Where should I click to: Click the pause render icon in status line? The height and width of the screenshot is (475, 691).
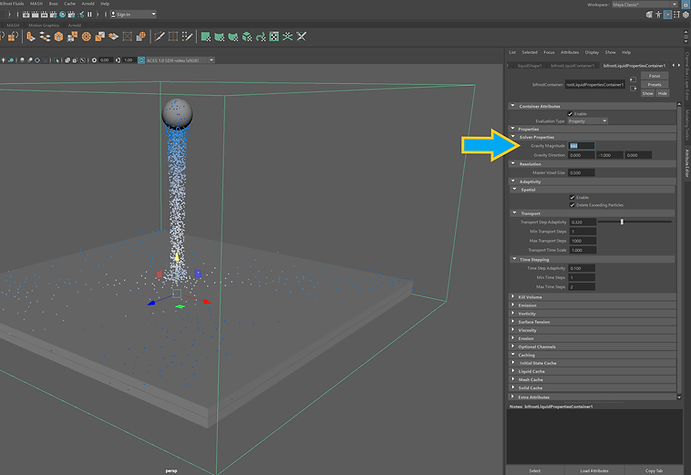coord(90,15)
